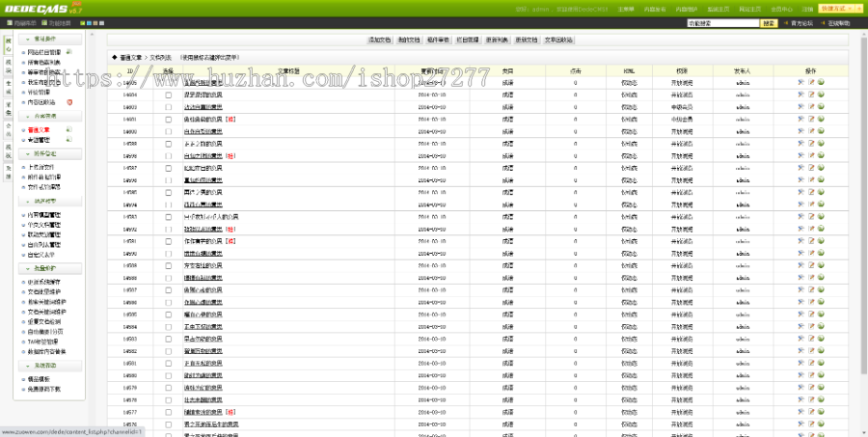
Task: Click the edit pencil icon in row 14593
Action: tap(811, 216)
